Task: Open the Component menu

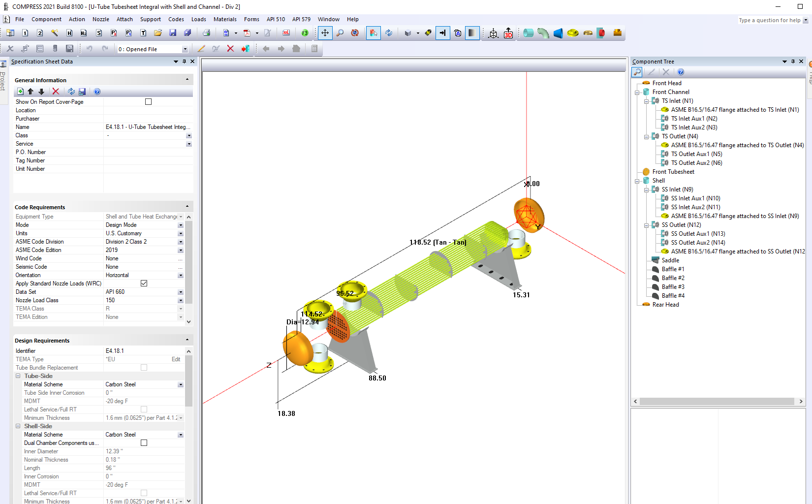Action: click(x=46, y=19)
